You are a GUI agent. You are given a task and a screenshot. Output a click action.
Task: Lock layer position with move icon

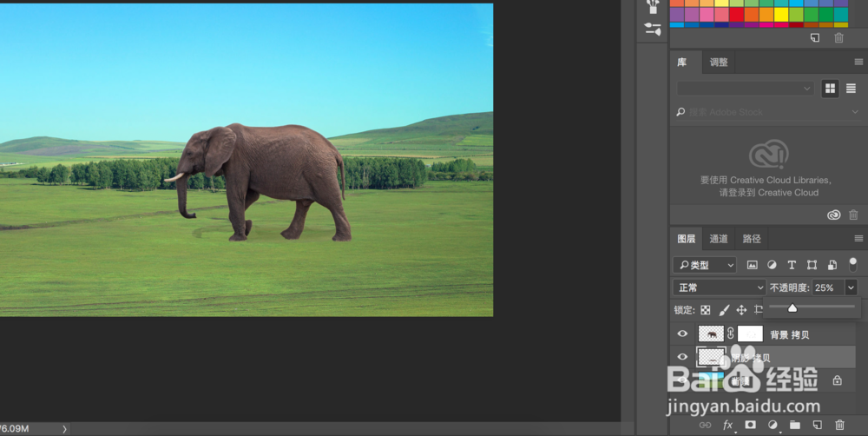[x=741, y=310]
